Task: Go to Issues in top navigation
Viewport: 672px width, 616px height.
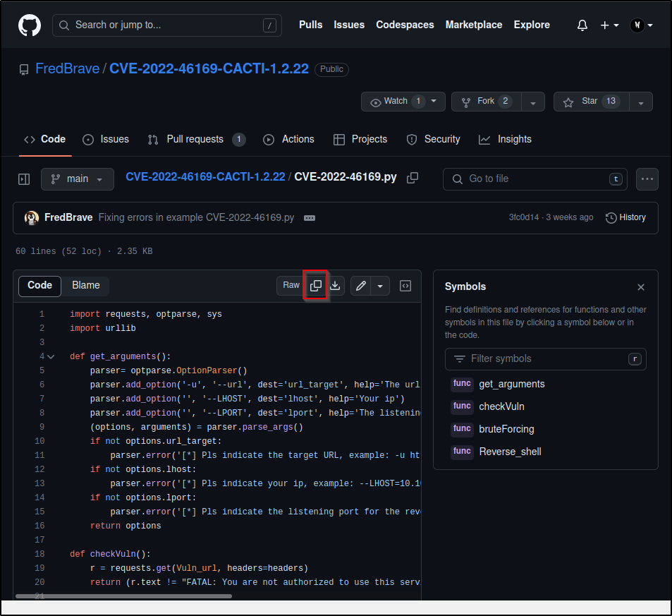Action: tap(349, 25)
